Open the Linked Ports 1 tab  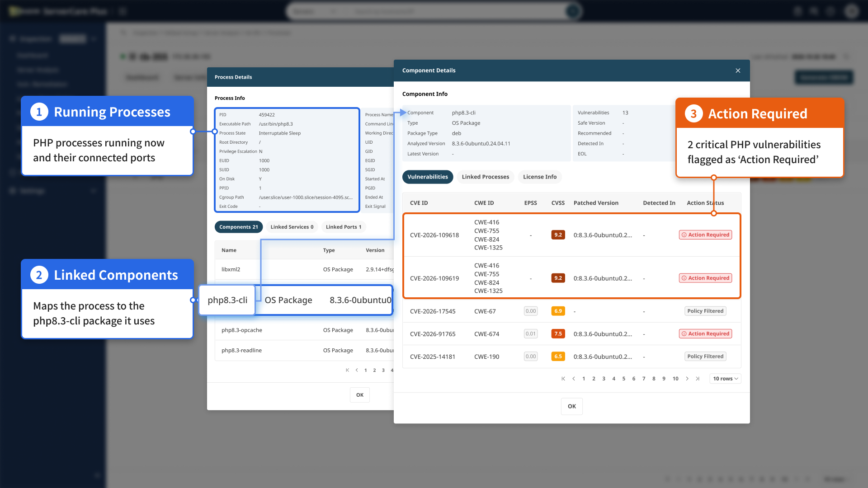[343, 227]
